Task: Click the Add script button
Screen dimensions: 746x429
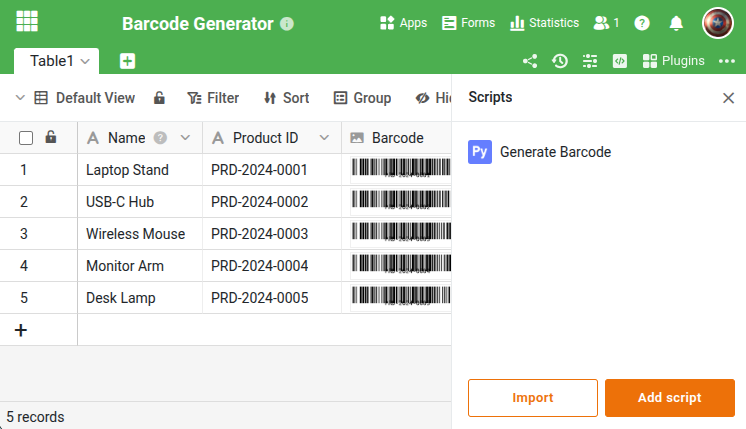Action: click(669, 398)
